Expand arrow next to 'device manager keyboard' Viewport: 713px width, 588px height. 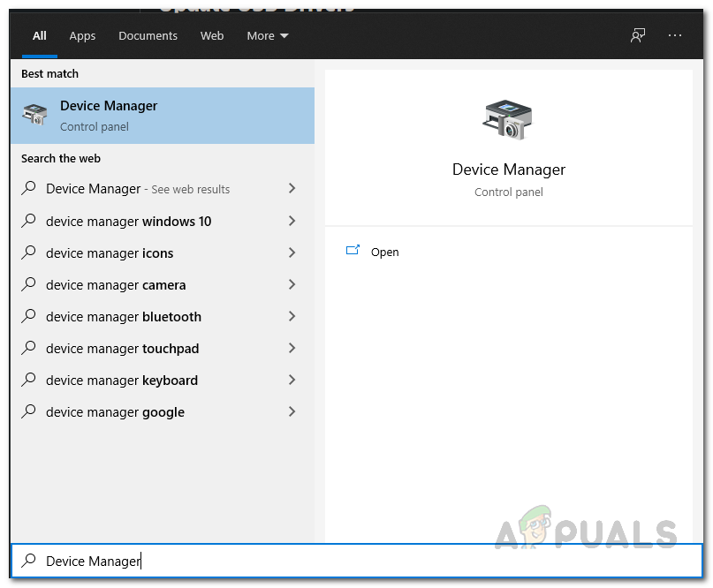(x=292, y=381)
